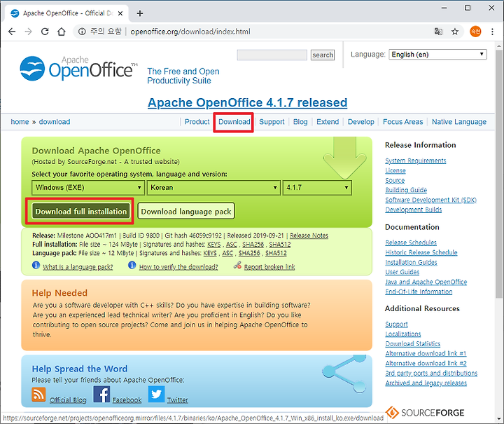This screenshot has height=424, width=504.
Task: Open Release Schedules link
Action: click(x=411, y=242)
